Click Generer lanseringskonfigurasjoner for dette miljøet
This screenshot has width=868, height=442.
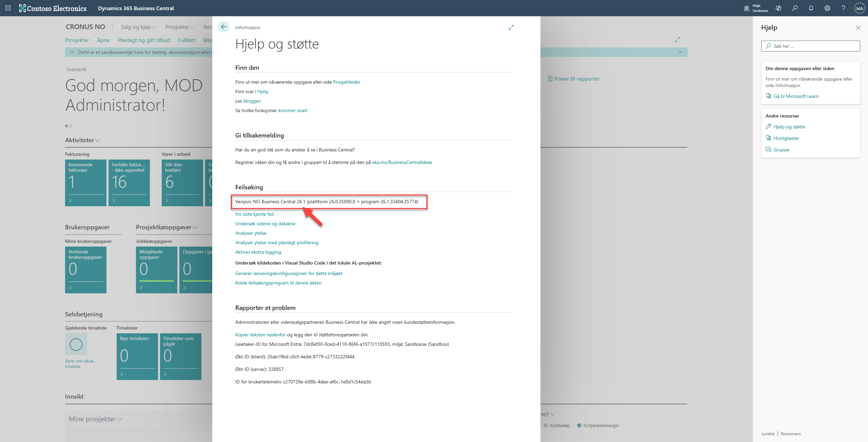(x=289, y=273)
